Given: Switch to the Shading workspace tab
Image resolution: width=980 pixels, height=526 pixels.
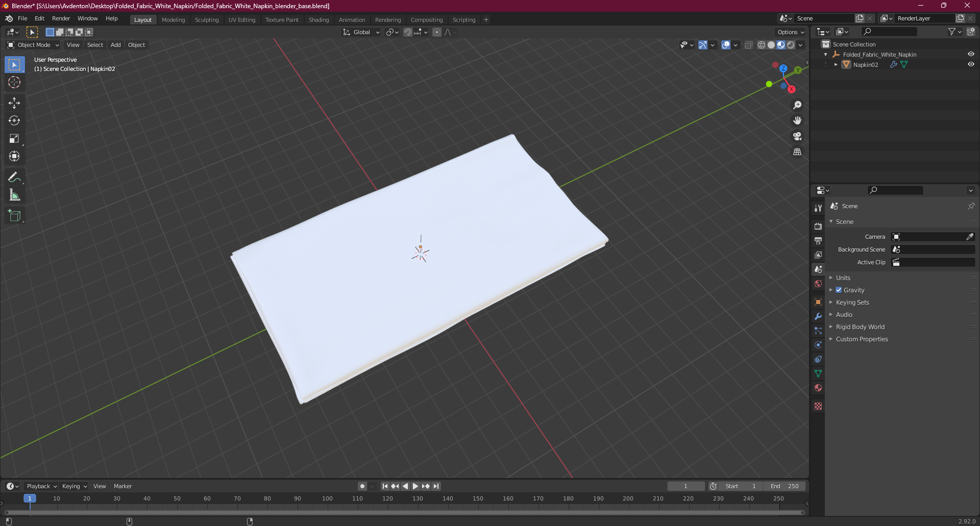Looking at the screenshot, I should (319, 20).
